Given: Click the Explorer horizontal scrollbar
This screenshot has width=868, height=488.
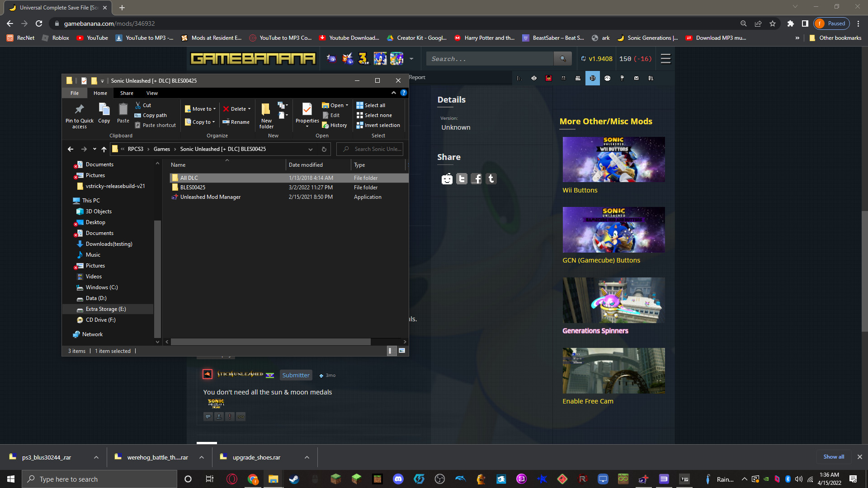Looking at the screenshot, I should coord(270,342).
